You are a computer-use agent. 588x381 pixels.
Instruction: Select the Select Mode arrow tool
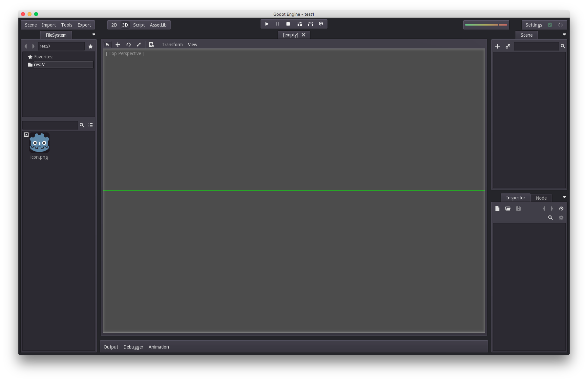pos(107,45)
